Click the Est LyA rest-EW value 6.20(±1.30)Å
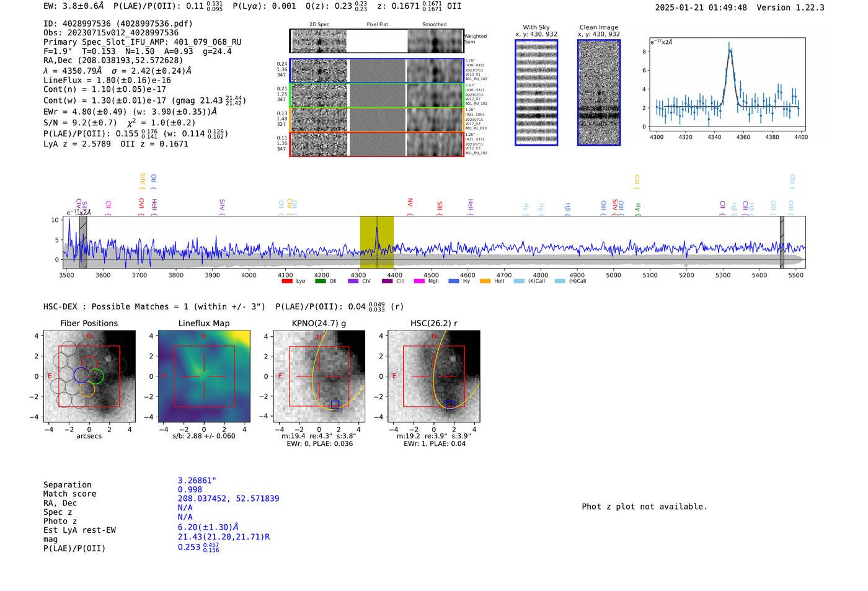868x591 pixels. coord(208,527)
